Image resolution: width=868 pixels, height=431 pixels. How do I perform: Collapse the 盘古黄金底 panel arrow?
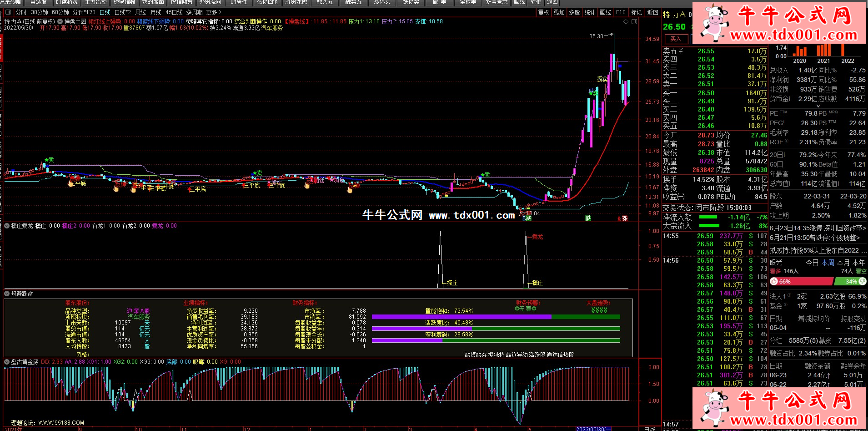tap(7, 362)
